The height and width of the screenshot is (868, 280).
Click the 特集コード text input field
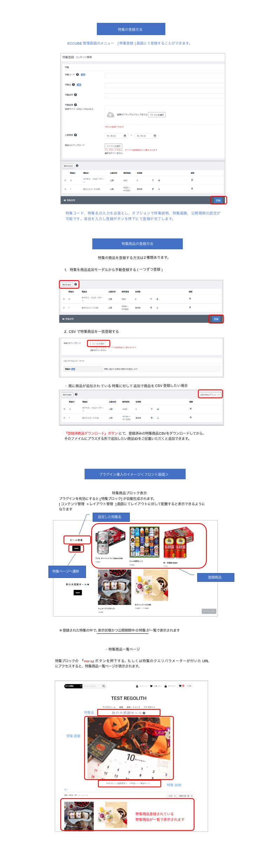(x=165, y=75)
